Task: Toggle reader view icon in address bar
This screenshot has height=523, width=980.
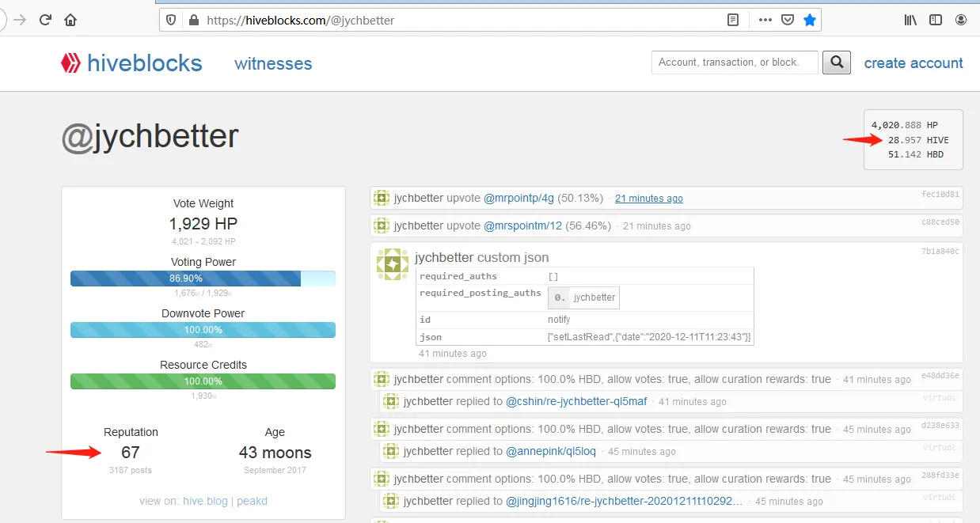Action: (x=734, y=21)
